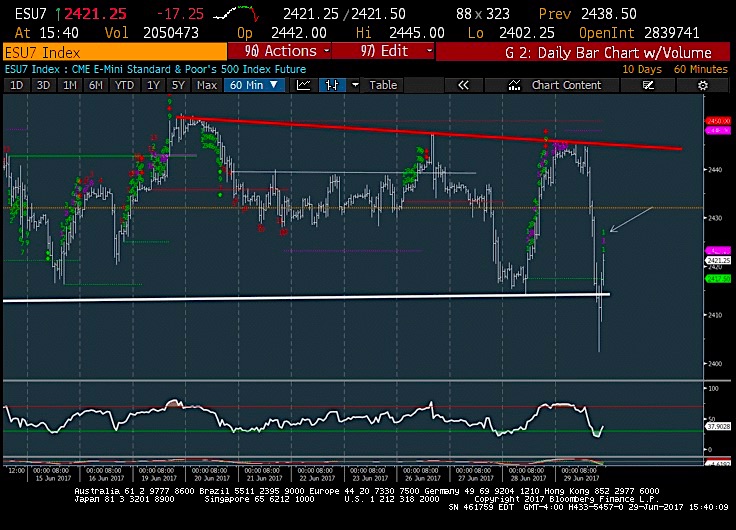Click the annotation edit pencil icon
Screen dimensions: 736x530
pyautogui.click(x=648, y=85)
